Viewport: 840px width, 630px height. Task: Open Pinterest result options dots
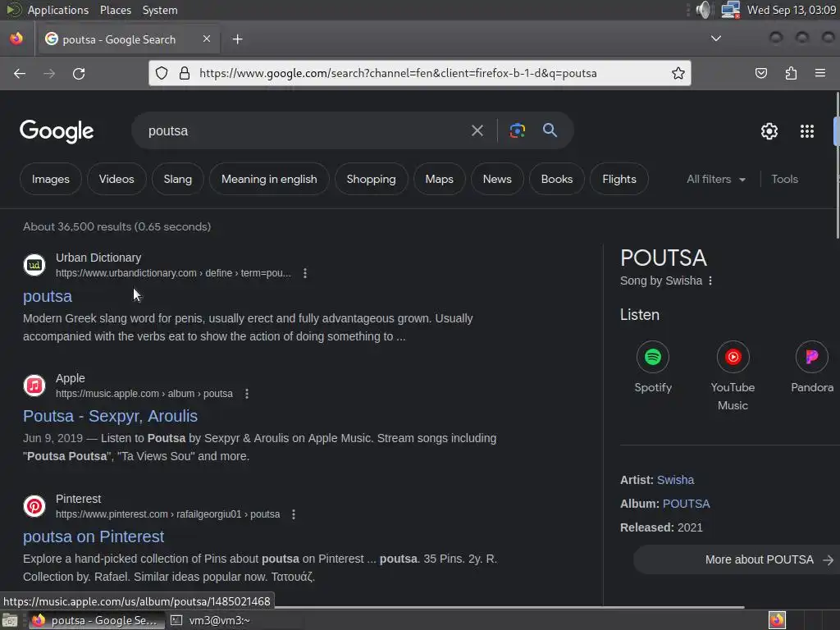coord(294,514)
